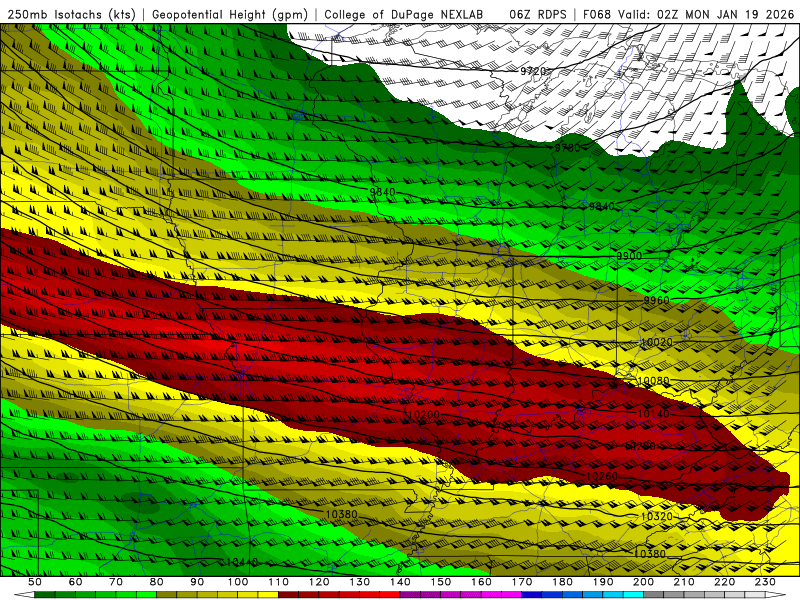
Task: Click the 170 knot color bar label
Action: [x=522, y=582]
